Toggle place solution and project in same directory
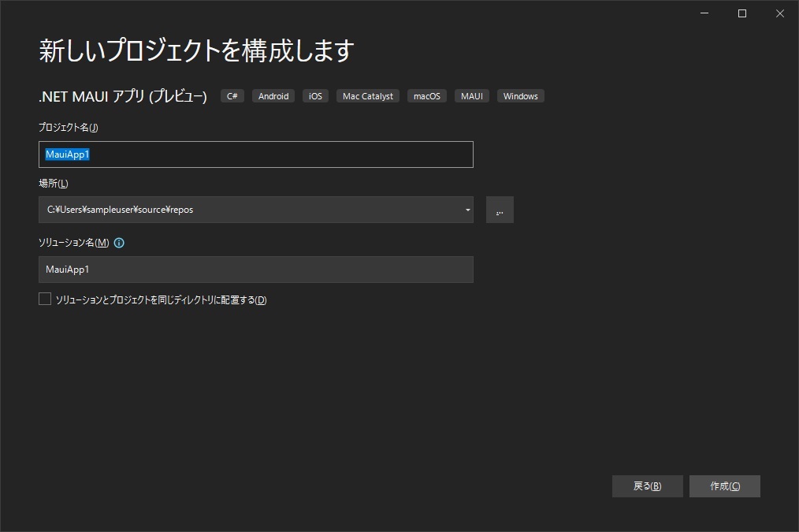The height and width of the screenshot is (532, 799). [45, 299]
